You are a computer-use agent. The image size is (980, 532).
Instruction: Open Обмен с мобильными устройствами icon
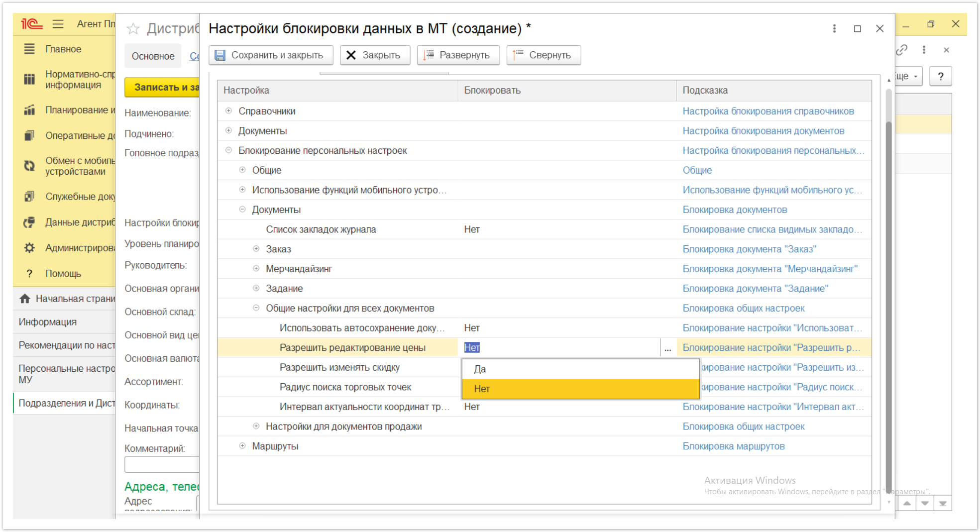[29, 166]
